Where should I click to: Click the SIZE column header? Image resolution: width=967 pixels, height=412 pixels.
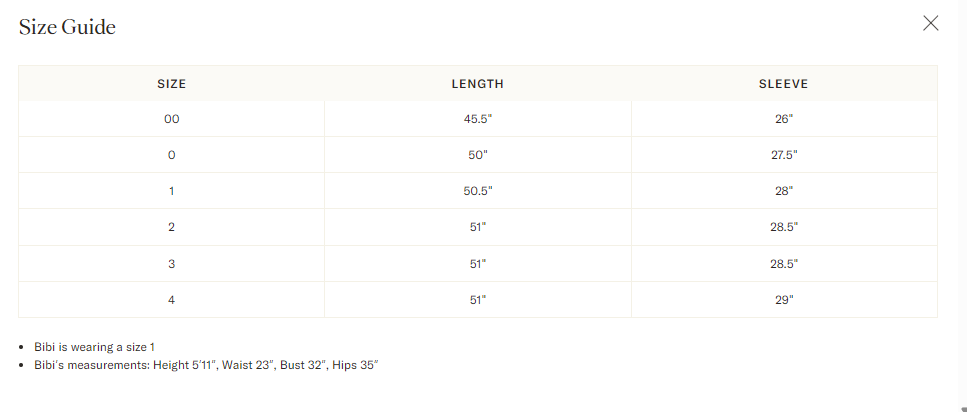pyautogui.click(x=171, y=84)
